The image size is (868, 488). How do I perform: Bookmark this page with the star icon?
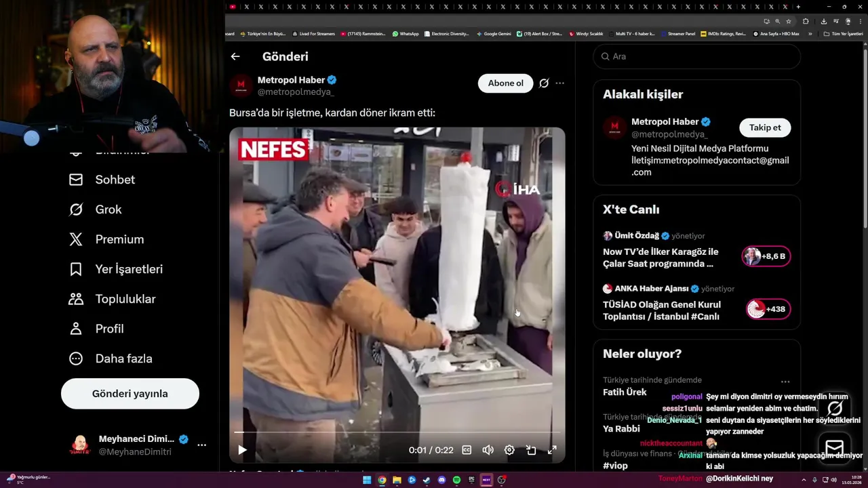click(789, 21)
